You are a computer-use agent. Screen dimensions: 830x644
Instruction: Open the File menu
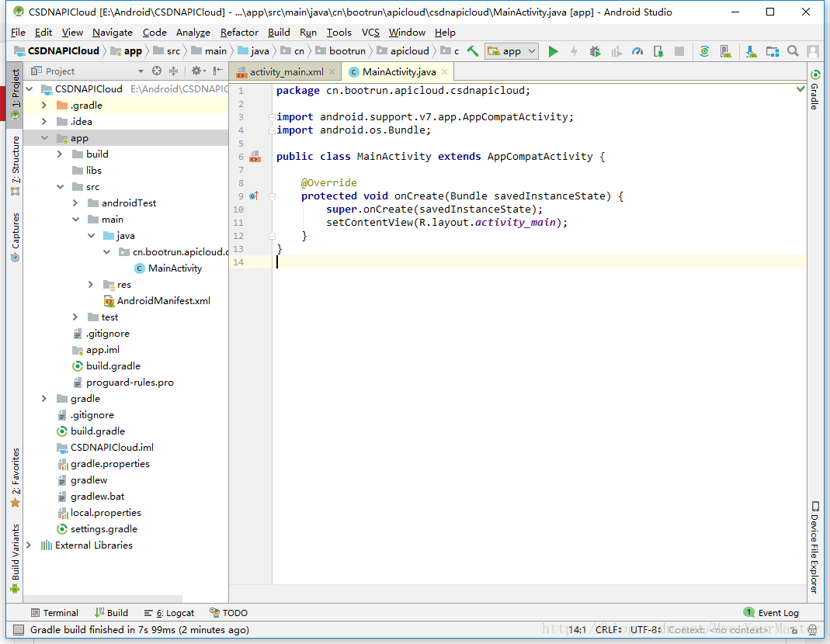click(18, 33)
